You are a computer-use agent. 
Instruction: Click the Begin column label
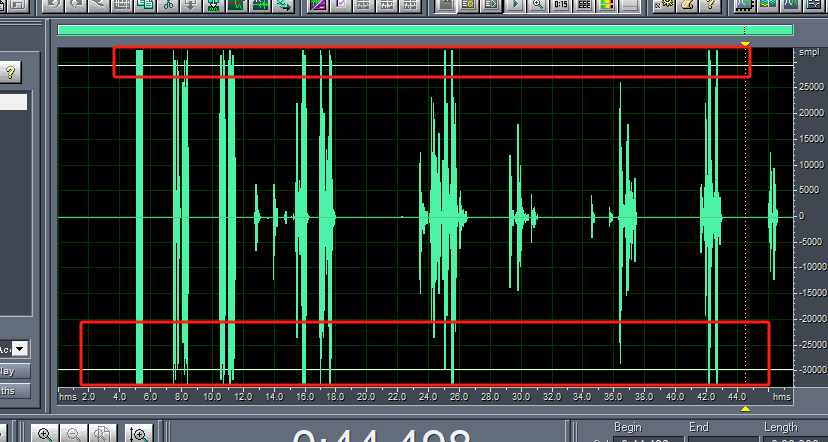tap(628, 427)
